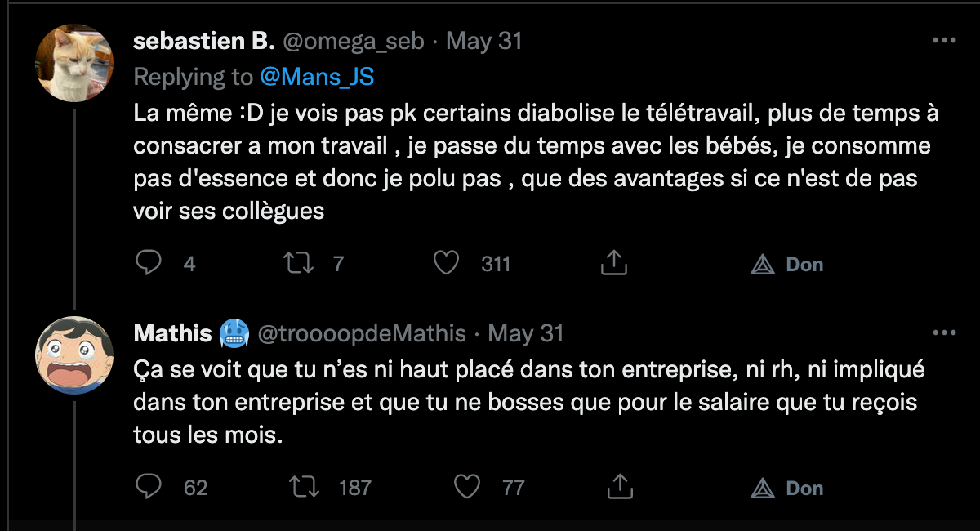Open more options for sebastien B.'s tweet
This screenshot has width=980, height=531.
click(944, 40)
